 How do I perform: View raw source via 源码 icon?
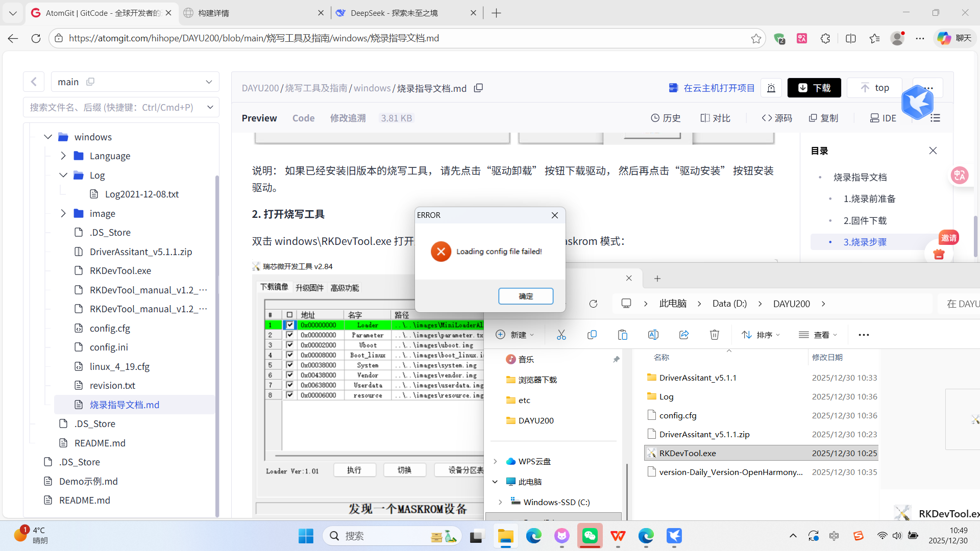point(776,118)
